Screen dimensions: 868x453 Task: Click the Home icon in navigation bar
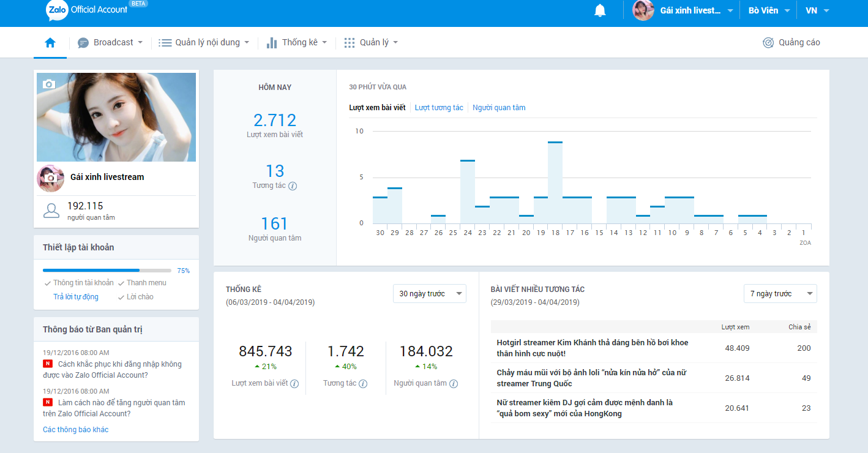tap(50, 42)
